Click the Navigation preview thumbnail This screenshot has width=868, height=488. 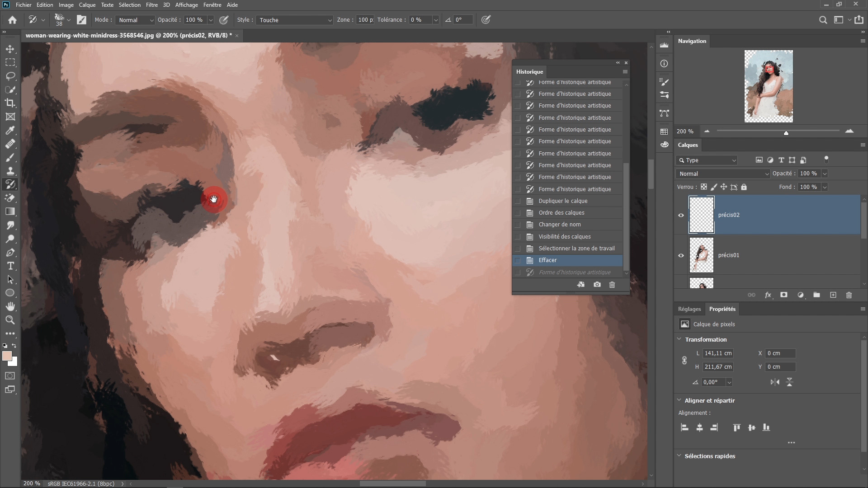click(769, 86)
